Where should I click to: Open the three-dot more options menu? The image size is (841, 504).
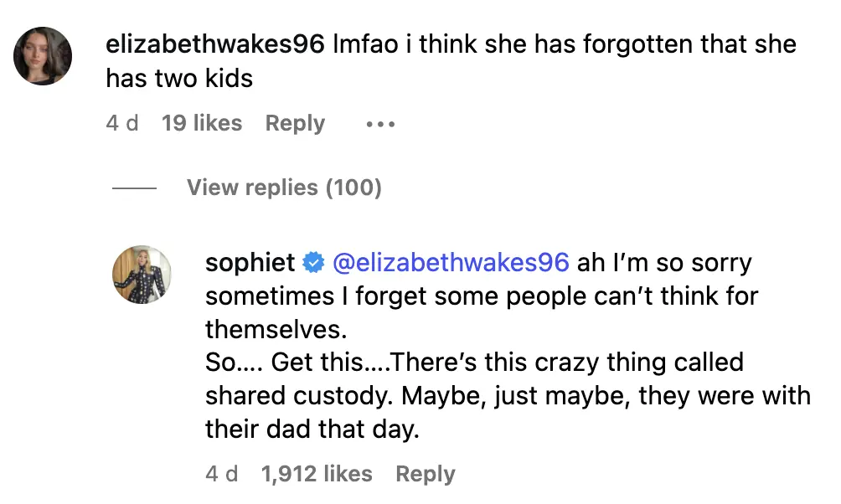379,124
